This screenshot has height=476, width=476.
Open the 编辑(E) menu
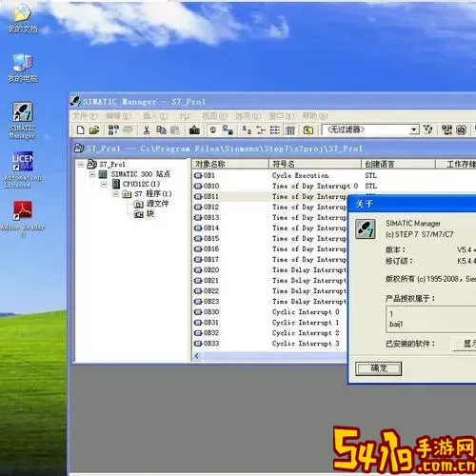coord(118,116)
